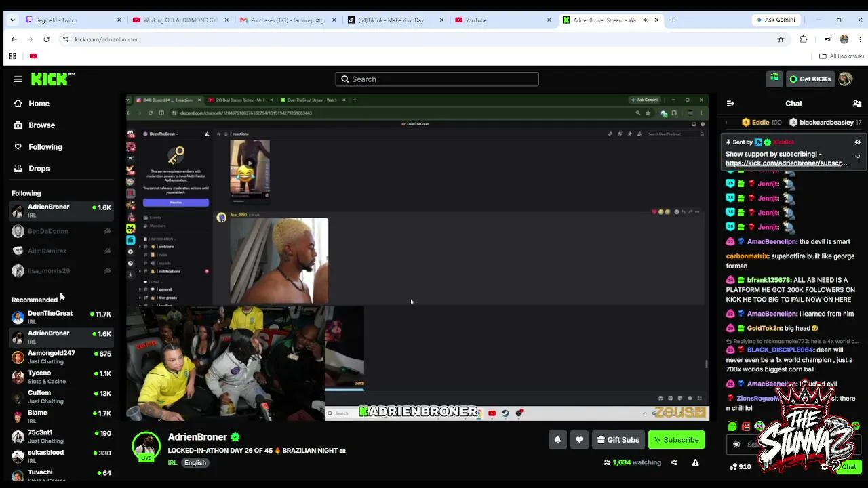Open the Kick shop gift icon
The width and height of the screenshot is (868, 488).
774,79
